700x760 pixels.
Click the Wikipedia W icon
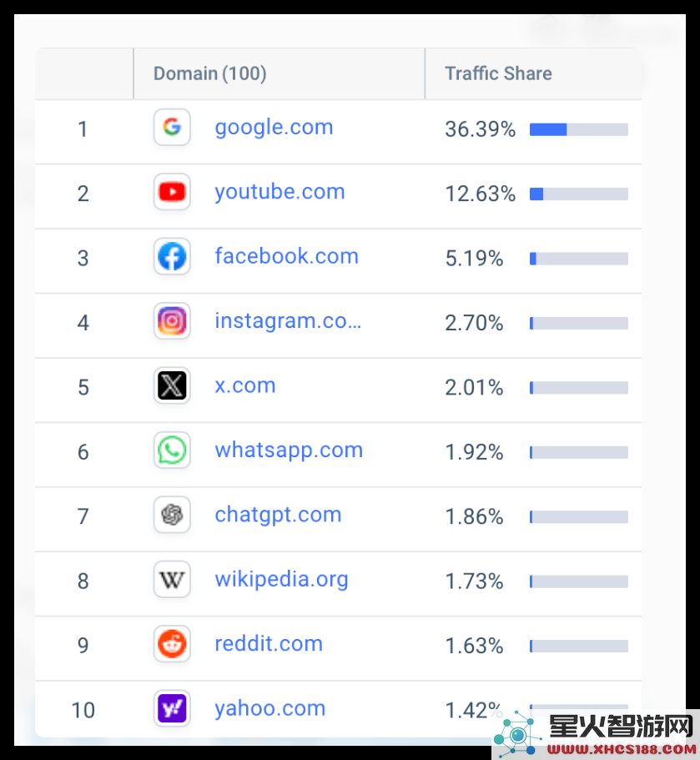tap(172, 580)
